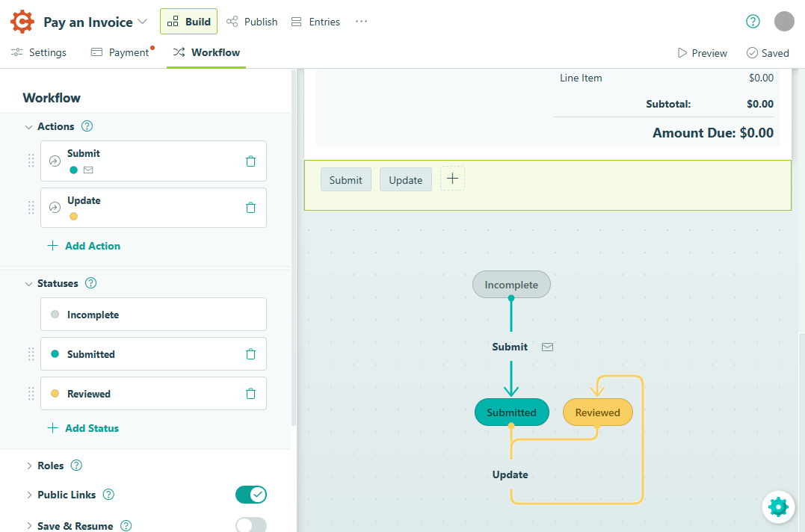Click the Cognito Forms gear logo

[22, 22]
